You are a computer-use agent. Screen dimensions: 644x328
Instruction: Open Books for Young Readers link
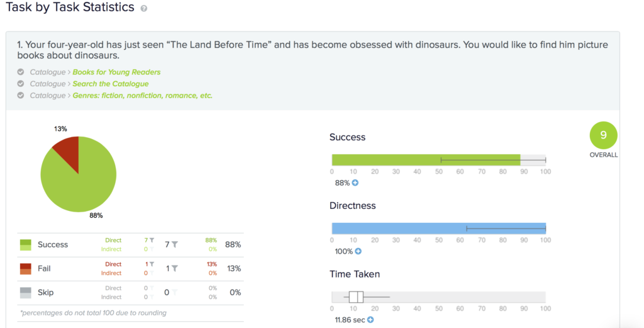116,72
